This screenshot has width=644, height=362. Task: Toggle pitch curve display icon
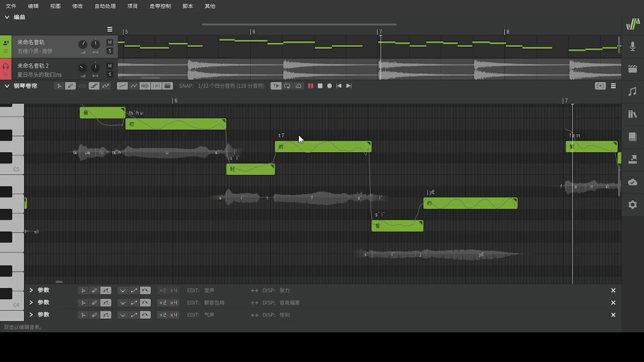coord(106,86)
